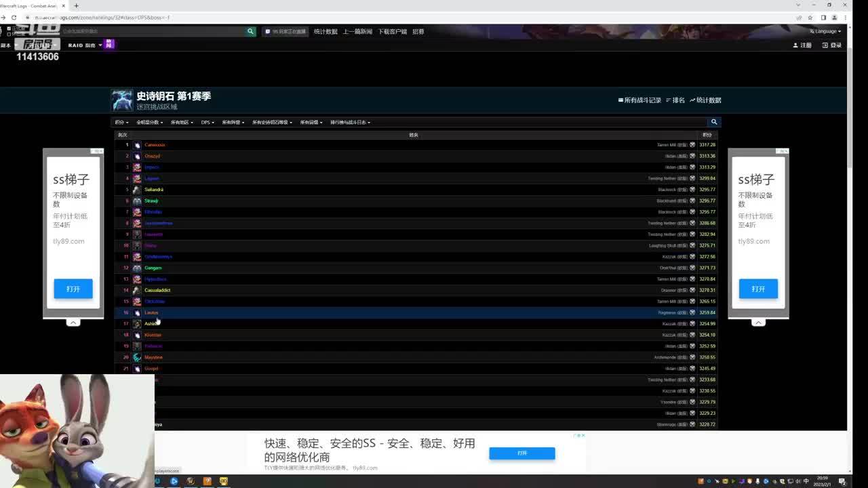The height and width of the screenshot is (488, 868).
Task: Click the class icon beside rank 1 player
Action: [137, 145]
